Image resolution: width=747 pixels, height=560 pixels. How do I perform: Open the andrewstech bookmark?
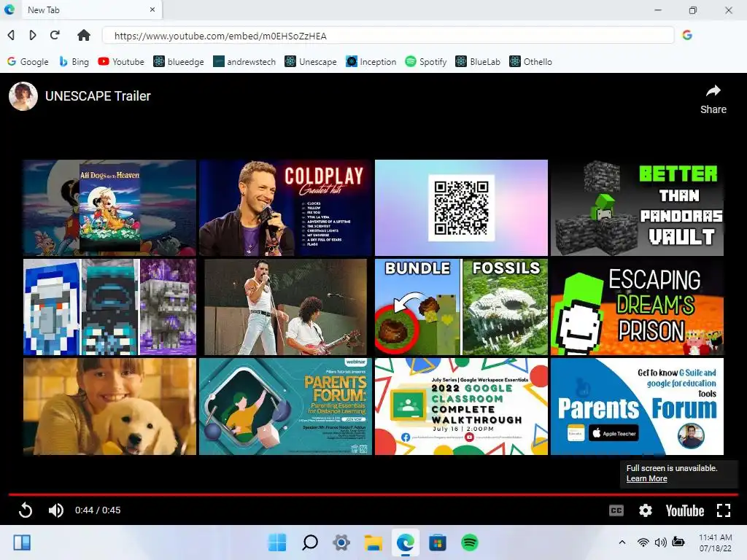click(244, 61)
